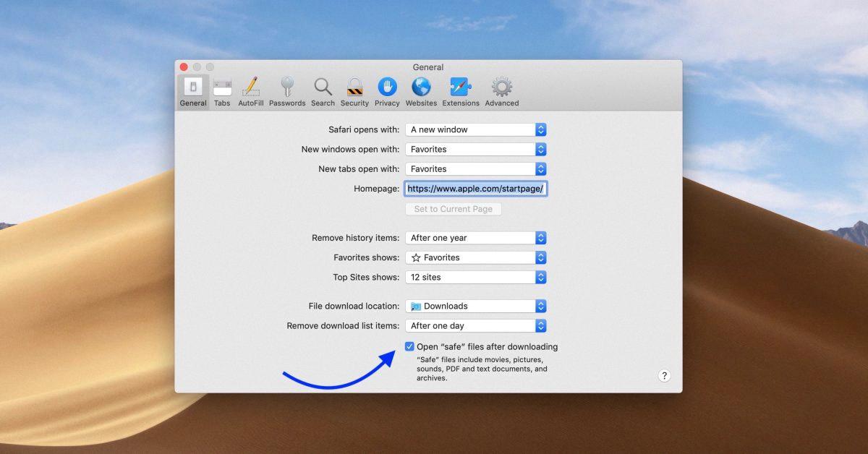Click the New windows open with: label
The width and height of the screenshot is (868, 454).
(350, 150)
